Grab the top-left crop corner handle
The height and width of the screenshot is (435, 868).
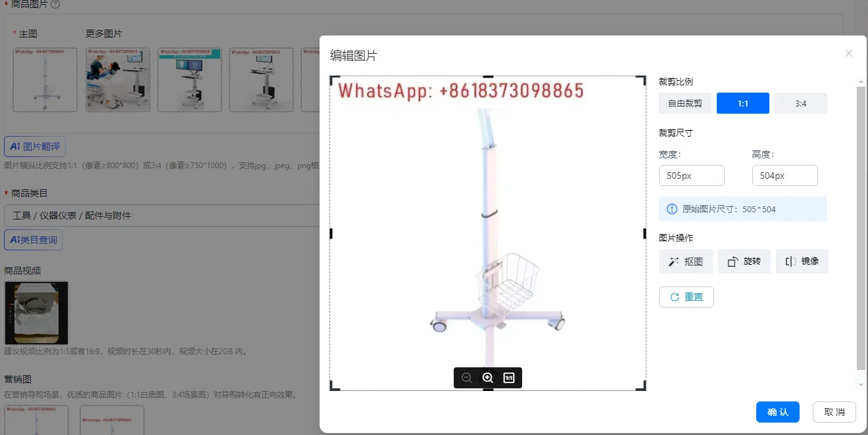(333, 79)
